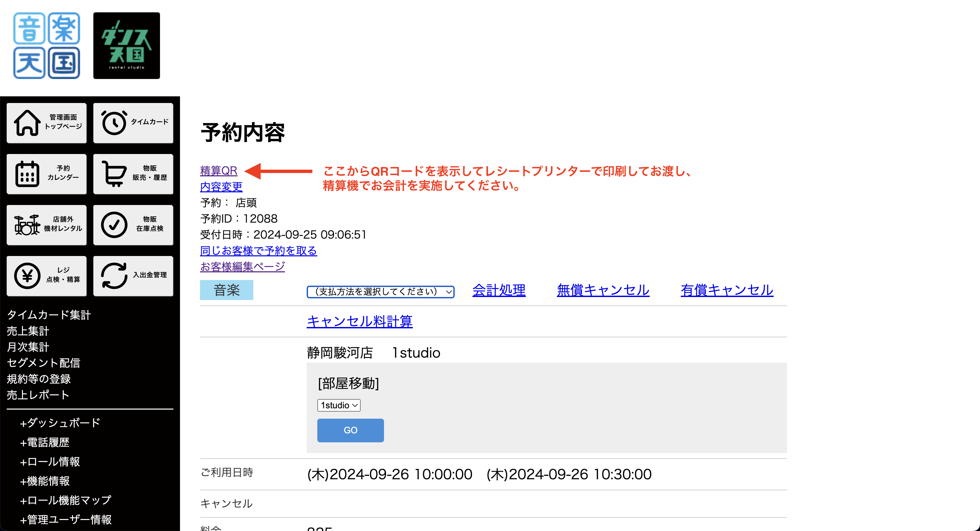The width and height of the screenshot is (980, 531).
Task: Open the 予約カレンダー calendar icon
Action: coord(27,174)
